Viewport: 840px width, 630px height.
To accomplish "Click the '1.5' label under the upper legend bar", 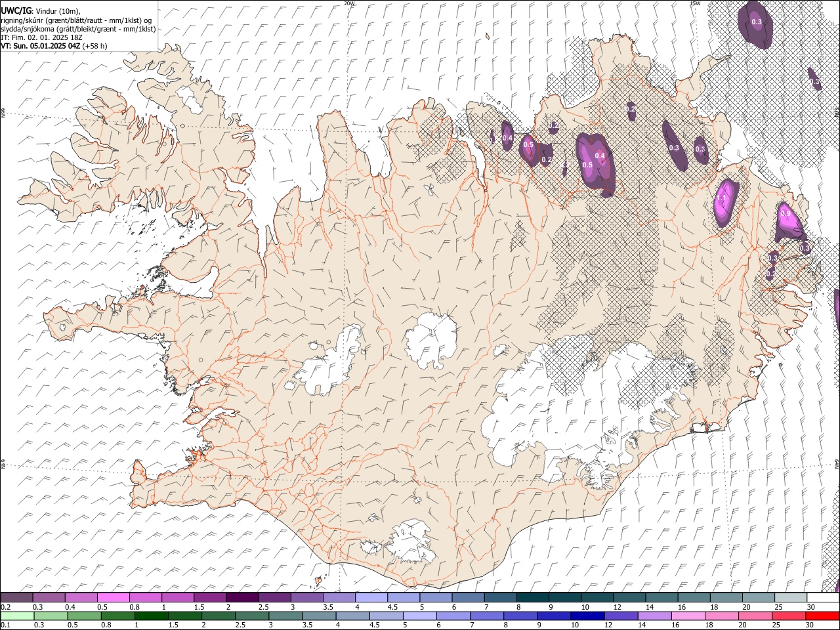I will point(199,607).
